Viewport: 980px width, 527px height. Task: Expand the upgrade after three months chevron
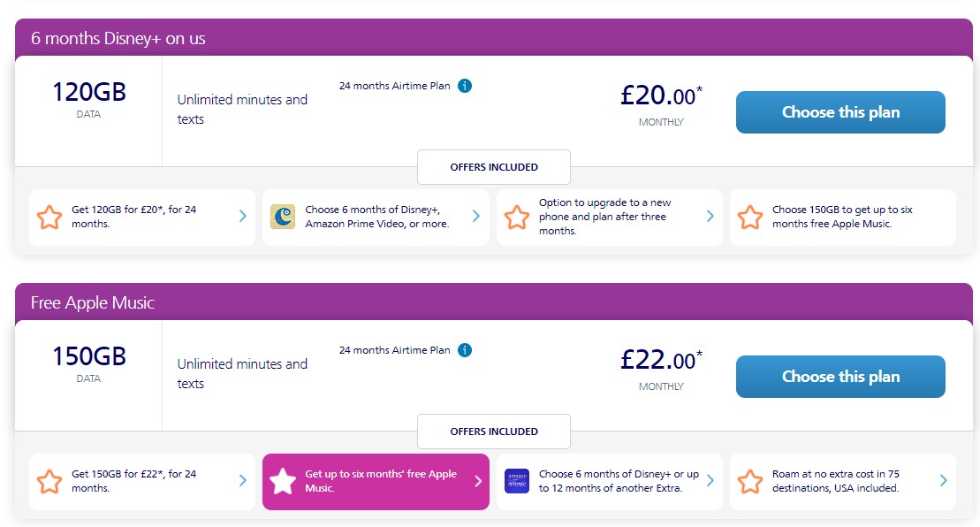710,217
